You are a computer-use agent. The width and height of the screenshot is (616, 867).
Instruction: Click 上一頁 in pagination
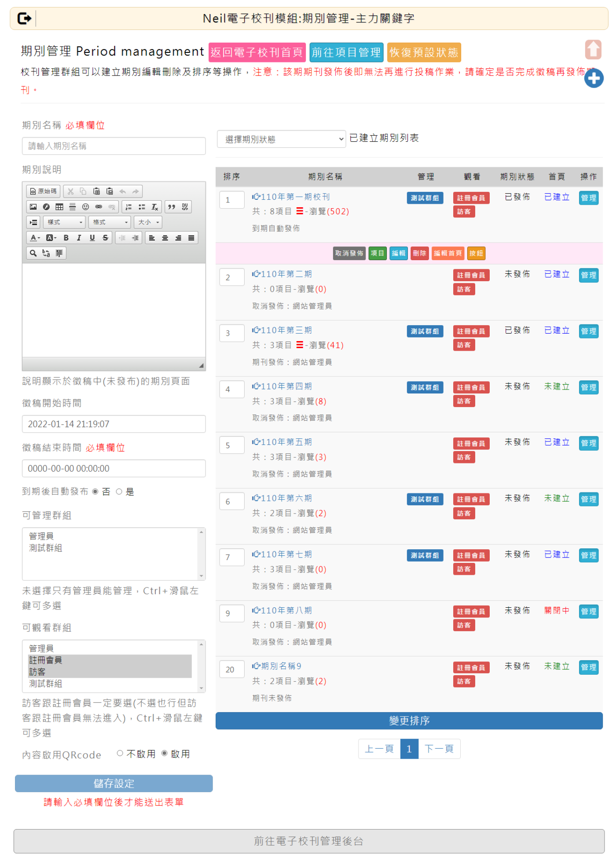coord(379,749)
